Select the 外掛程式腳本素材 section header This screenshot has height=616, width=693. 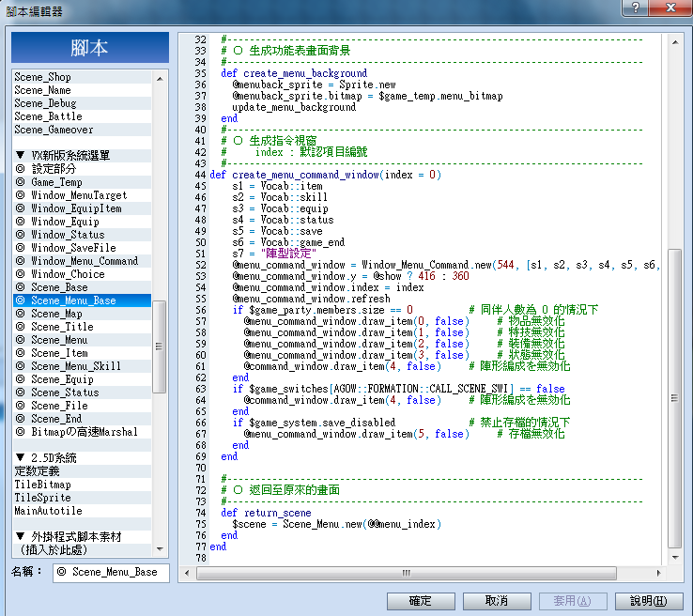click(83, 537)
